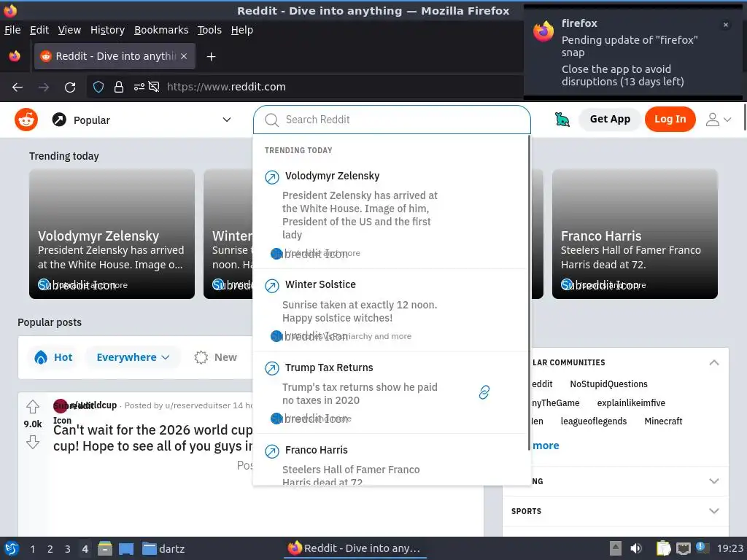The width and height of the screenshot is (747, 560).
Task: Open the Popular feed dropdown chevron
Action: pyautogui.click(x=227, y=120)
